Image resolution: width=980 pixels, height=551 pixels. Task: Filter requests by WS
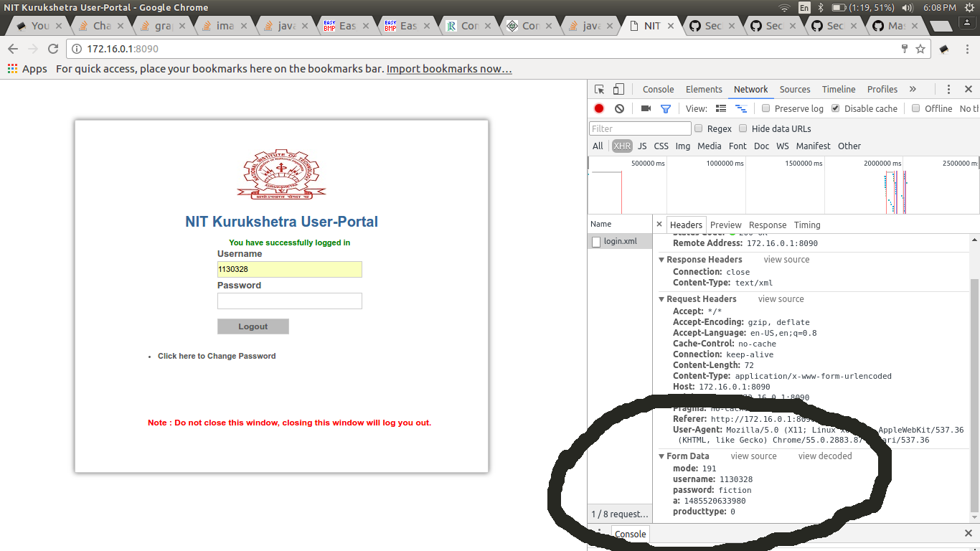[783, 146]
